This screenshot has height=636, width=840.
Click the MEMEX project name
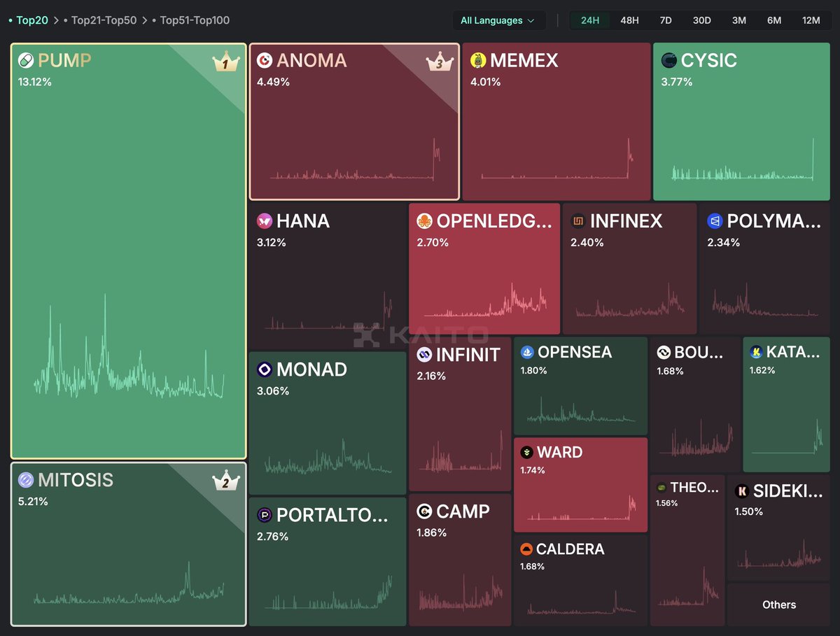pos(524,60)
